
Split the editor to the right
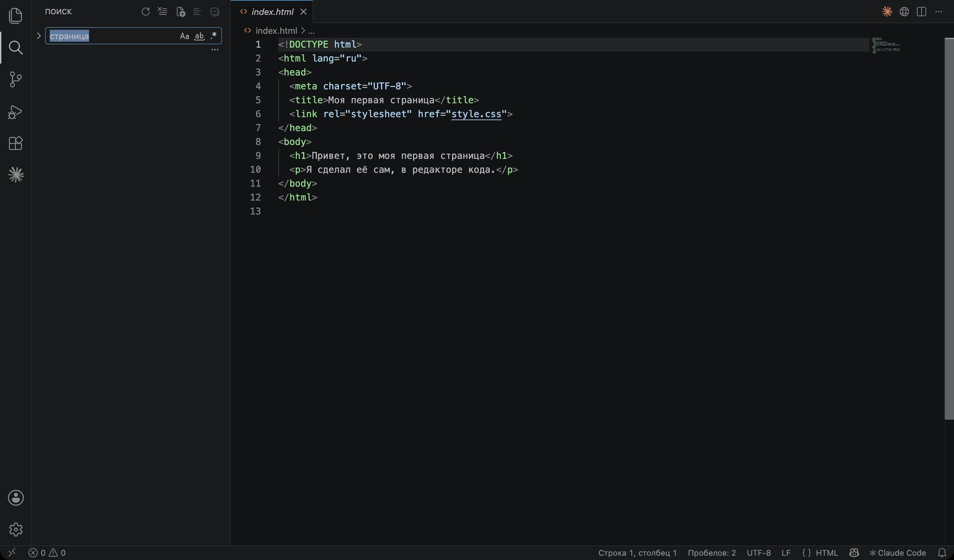921,12
